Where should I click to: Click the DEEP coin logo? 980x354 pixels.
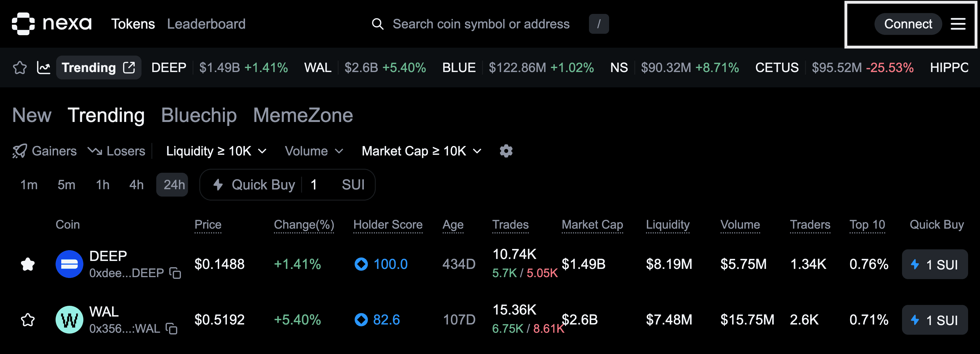tap(69, 264)
